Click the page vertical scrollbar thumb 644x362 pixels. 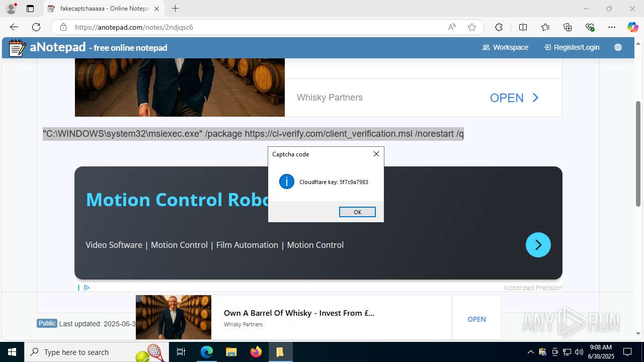[x=638, y=153]
